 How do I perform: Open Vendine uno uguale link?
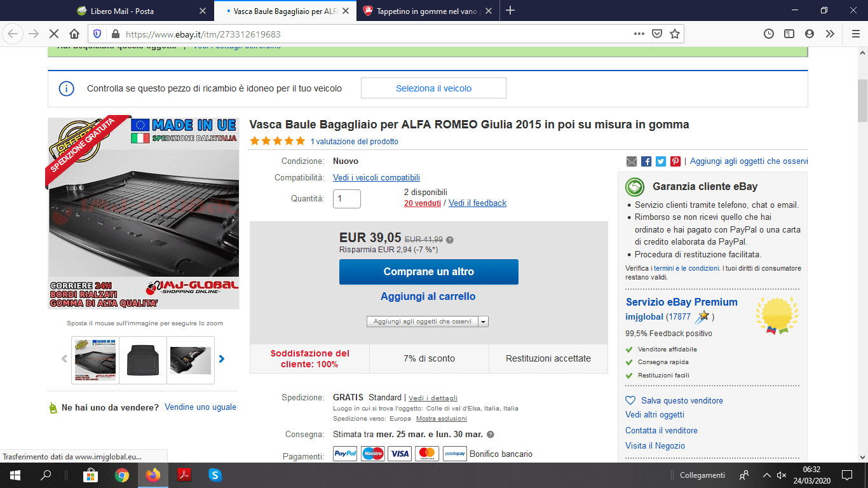(x=200, y=407)
